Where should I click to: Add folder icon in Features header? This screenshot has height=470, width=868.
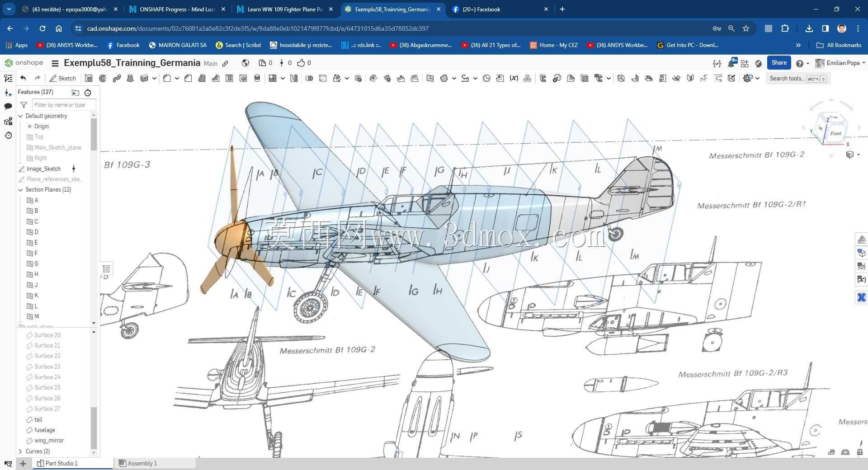(75, 92)
